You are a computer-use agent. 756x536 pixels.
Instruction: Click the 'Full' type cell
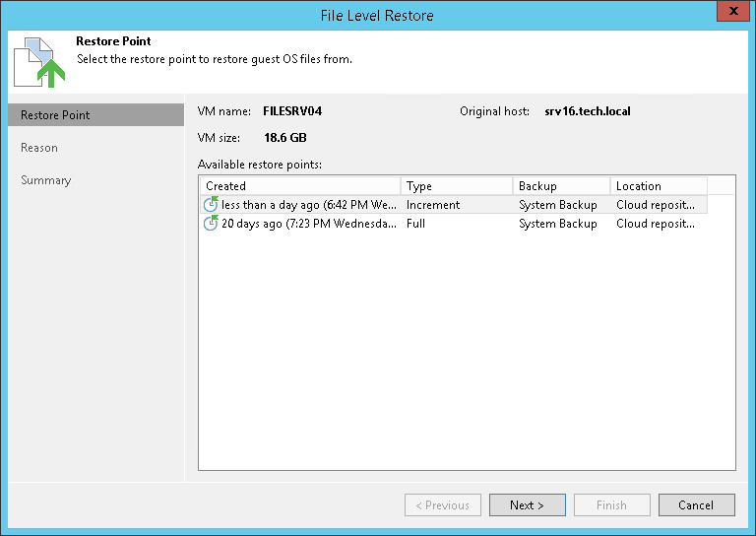coord(415,224)
